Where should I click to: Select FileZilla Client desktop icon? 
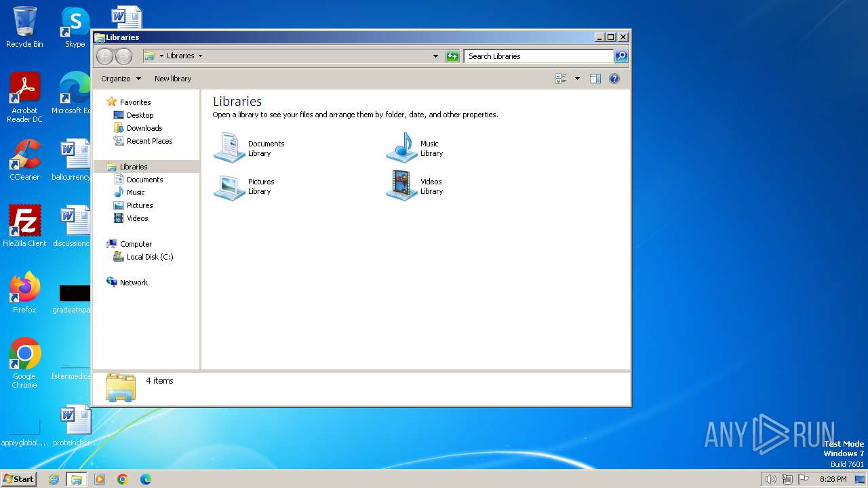24,226
